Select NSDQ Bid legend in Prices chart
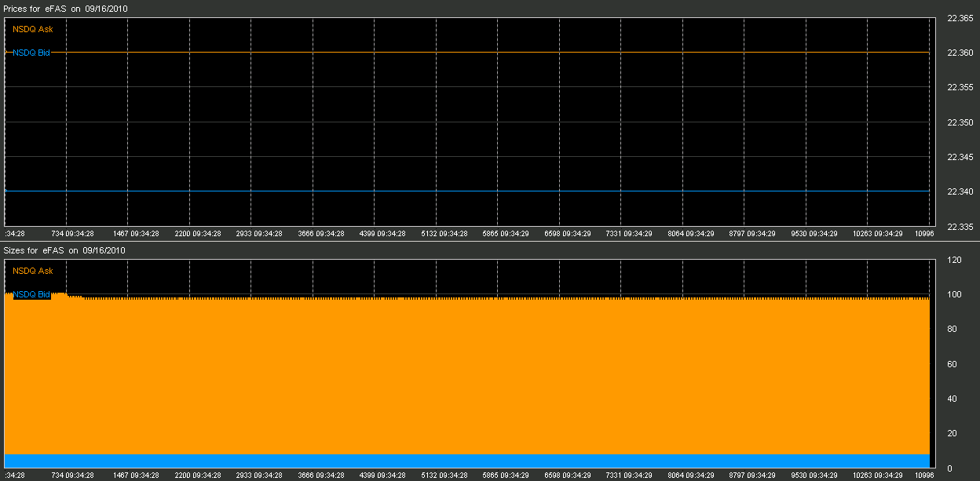The width and height of the screenshot is (980, 481). click(31, 53)
